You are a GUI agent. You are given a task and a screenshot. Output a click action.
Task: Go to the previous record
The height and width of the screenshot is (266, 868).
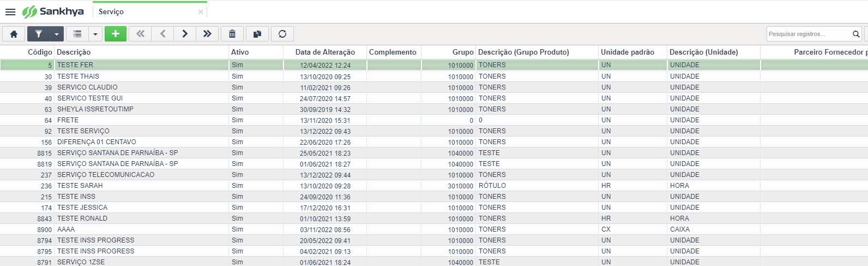[162, 34]
